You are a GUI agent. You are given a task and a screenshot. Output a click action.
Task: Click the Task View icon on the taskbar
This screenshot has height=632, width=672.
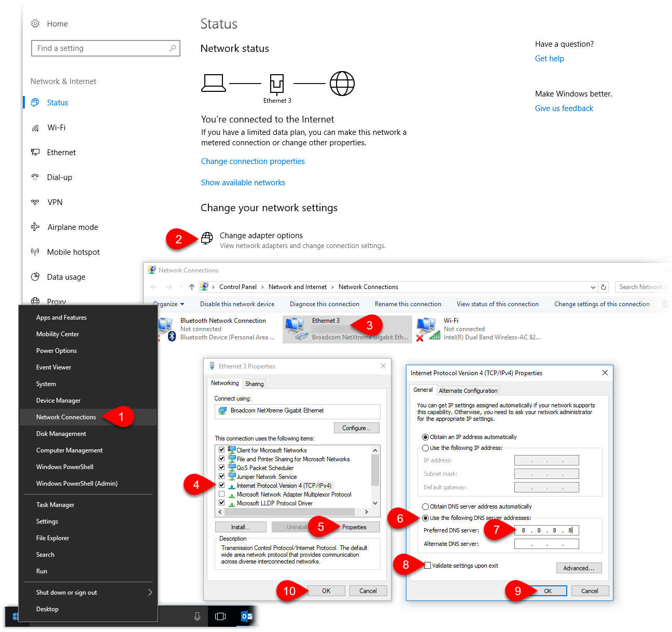[x=220, y=616]
